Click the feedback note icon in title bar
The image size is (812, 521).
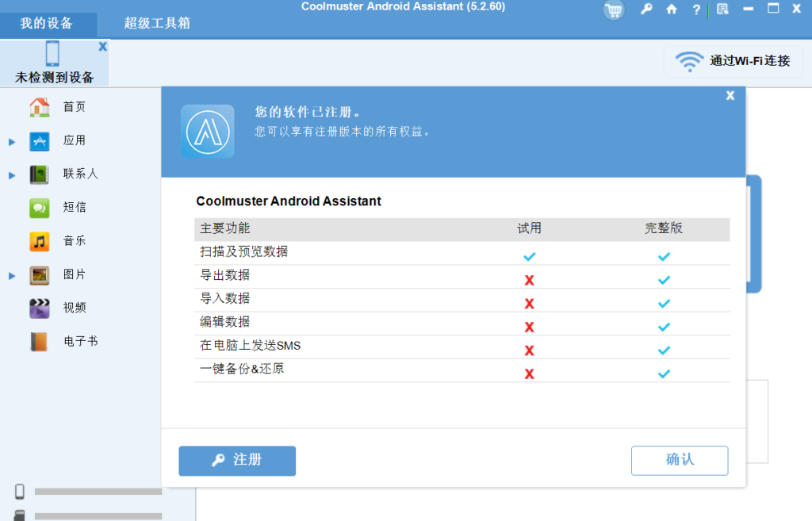click(722, 10)
